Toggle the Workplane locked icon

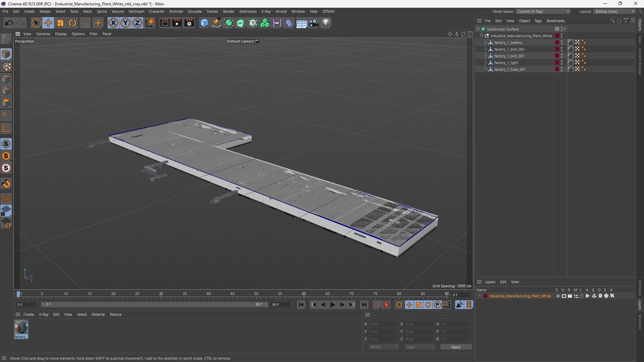pyautogui.click(x=6, y=211)
